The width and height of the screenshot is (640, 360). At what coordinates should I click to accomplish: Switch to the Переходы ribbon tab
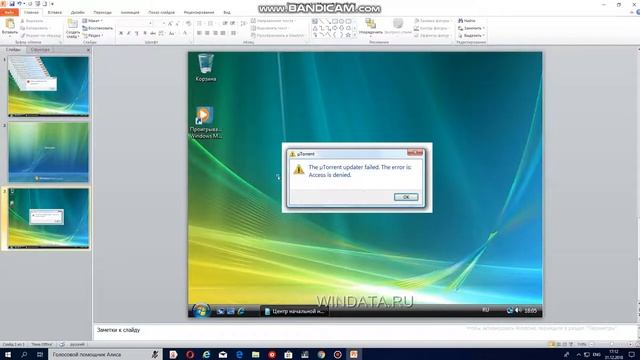coord(102,12)
